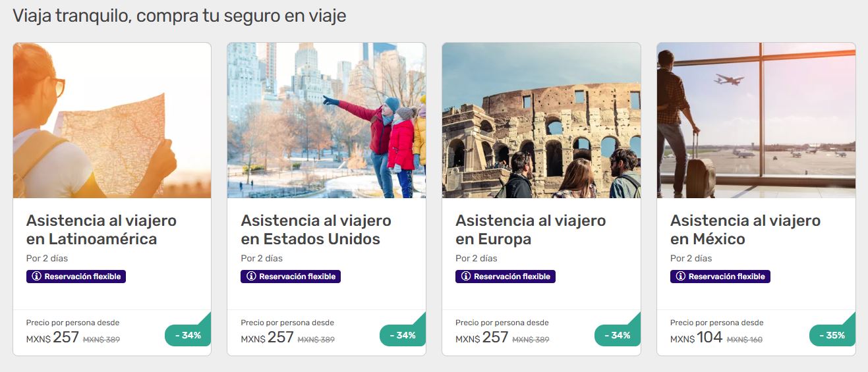Open the New York winter family photo
The image size is (868, 372).
point(327,120)
